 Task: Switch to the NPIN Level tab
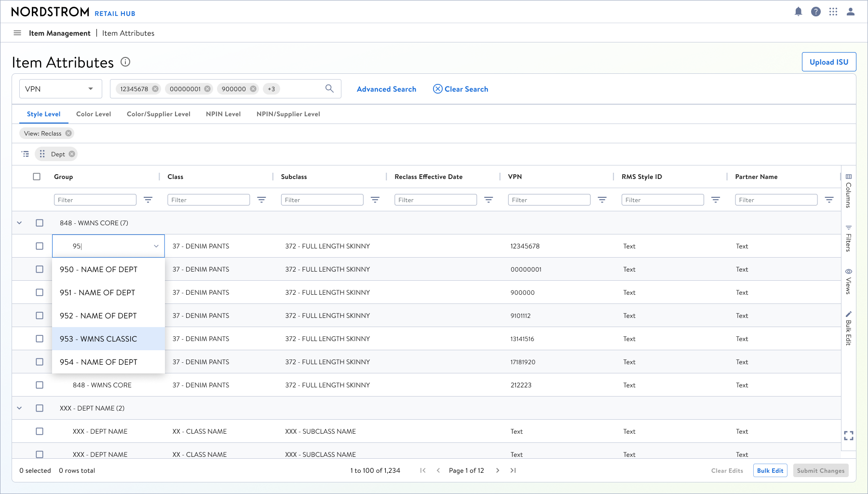tap(223, 114)
